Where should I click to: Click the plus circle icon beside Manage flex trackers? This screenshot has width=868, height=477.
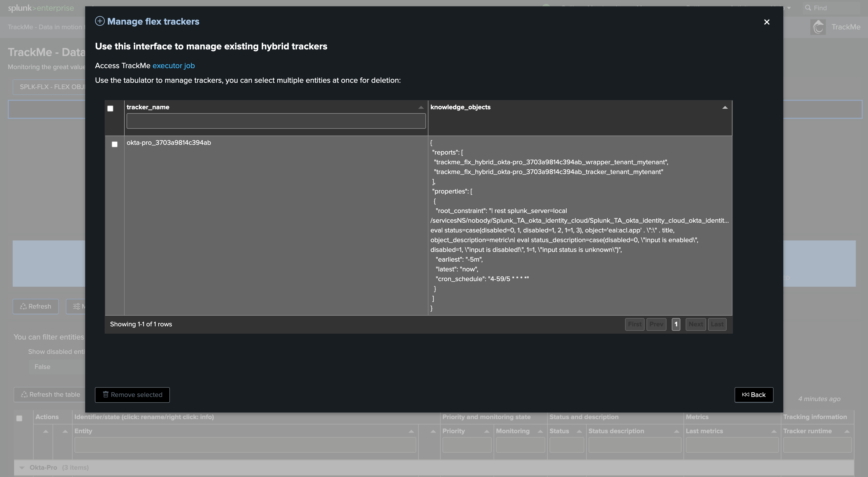100,21
